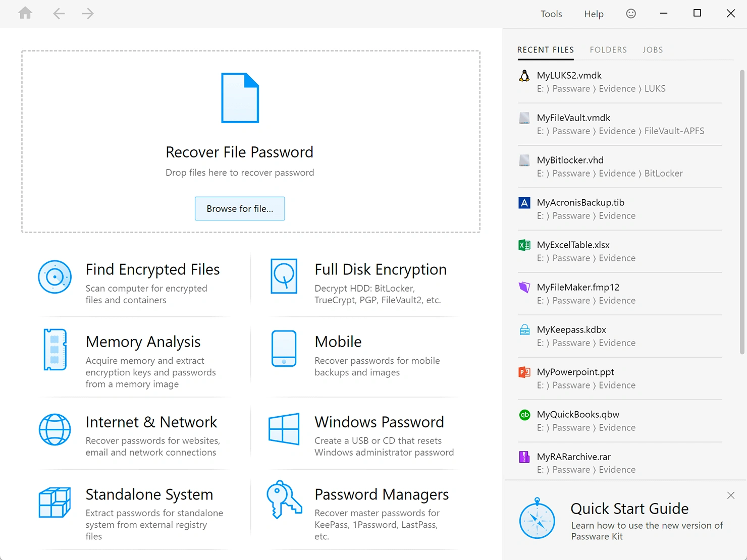This screenshot has height=560, width=747.
Task: Click the Internet & Network globe icon
Action: (x=55, y=429)
